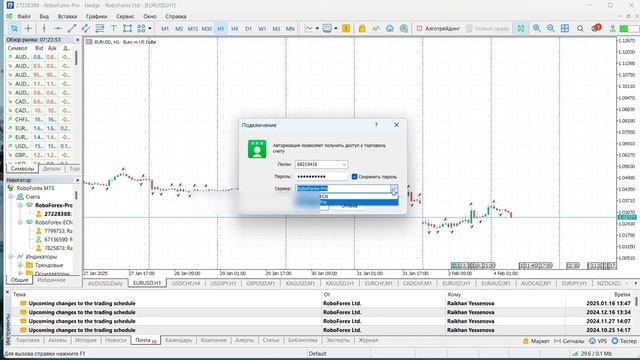The image size is (640, 360).
Task: Open the Тестер link in toolbox bar
Action: pos(624,341)
